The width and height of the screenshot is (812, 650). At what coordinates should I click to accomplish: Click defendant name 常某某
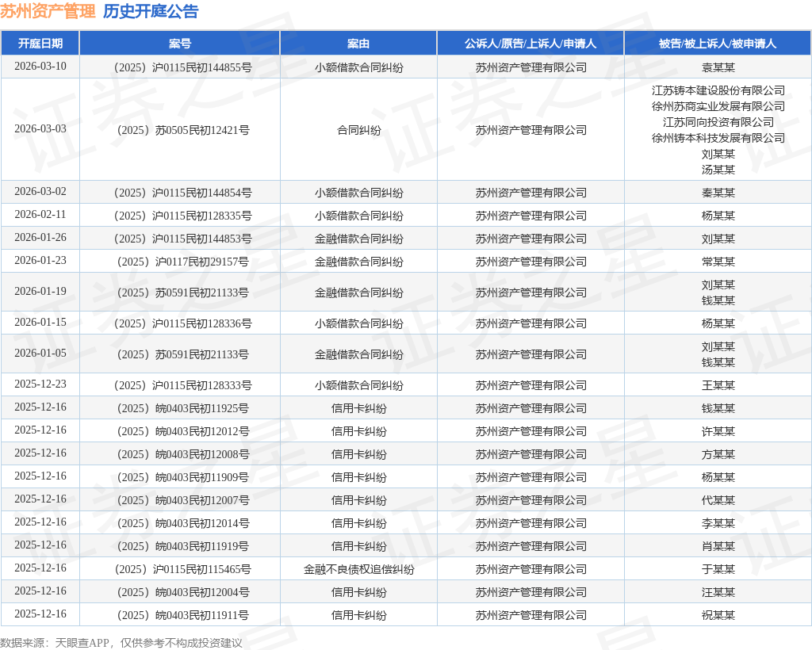click(x=718, y=262)
